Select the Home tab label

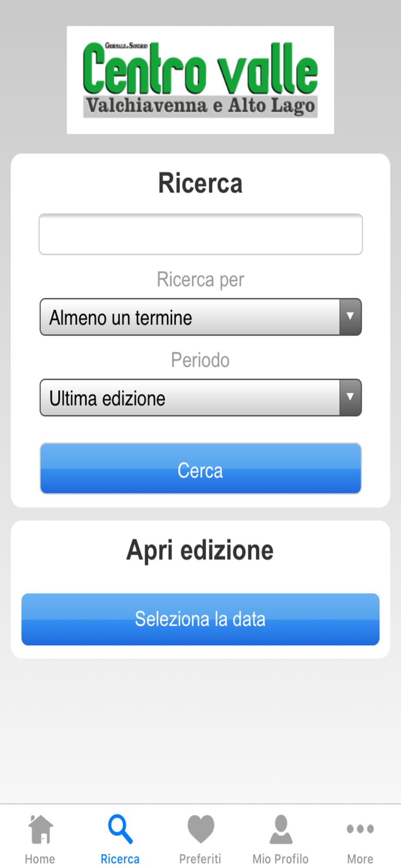coord(40,859)
